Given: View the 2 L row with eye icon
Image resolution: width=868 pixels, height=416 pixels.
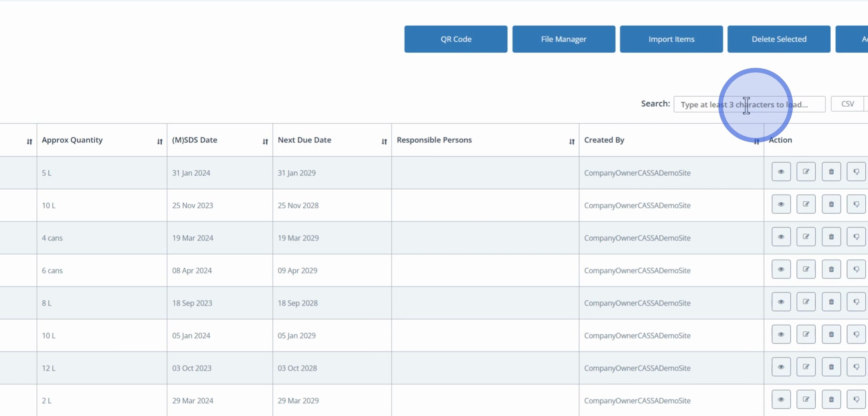Looking at the screenshot, I should point(781,399).
